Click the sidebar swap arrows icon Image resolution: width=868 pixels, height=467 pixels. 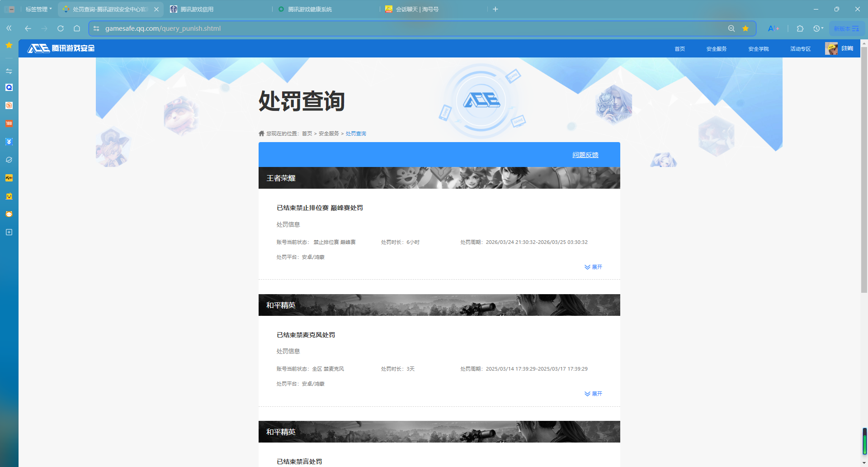click(9, 71)
